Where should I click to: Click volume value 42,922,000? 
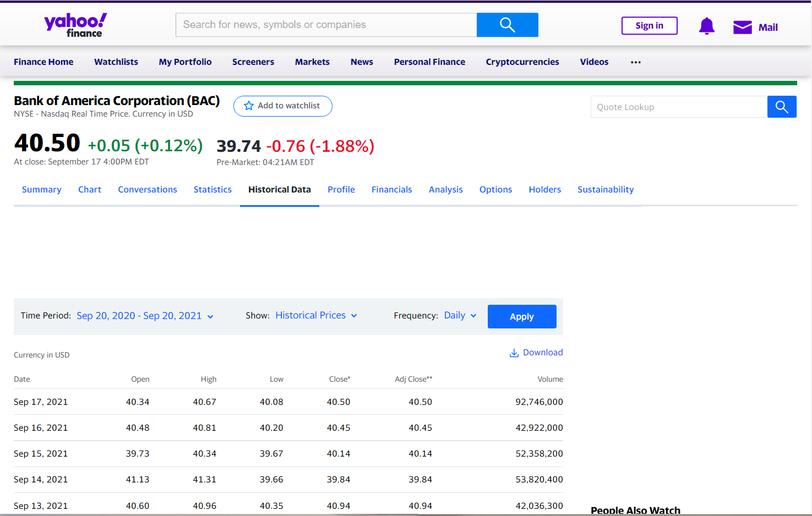(539, 428)
